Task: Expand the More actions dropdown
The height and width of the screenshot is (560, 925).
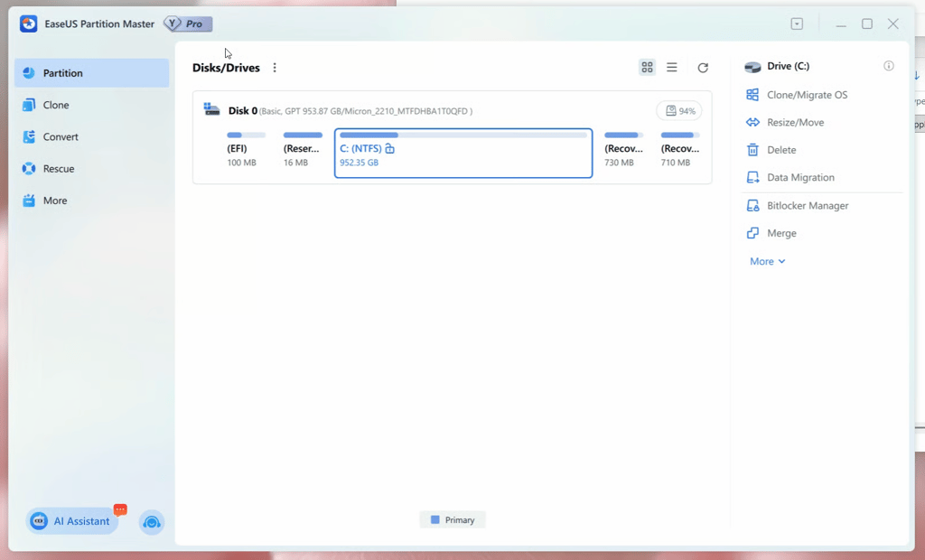Action: click(x=768, y=261)
